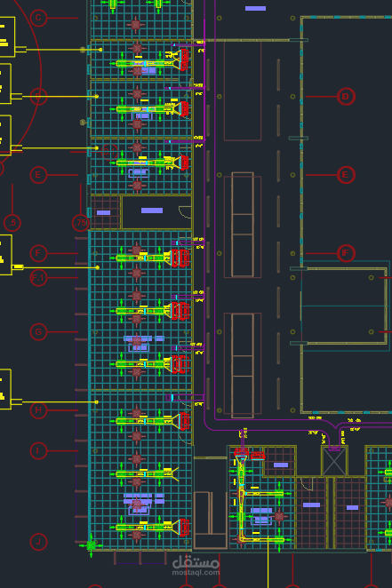
Task: Select the grid bubble labeled G
Action: click(x=38, y=332)
